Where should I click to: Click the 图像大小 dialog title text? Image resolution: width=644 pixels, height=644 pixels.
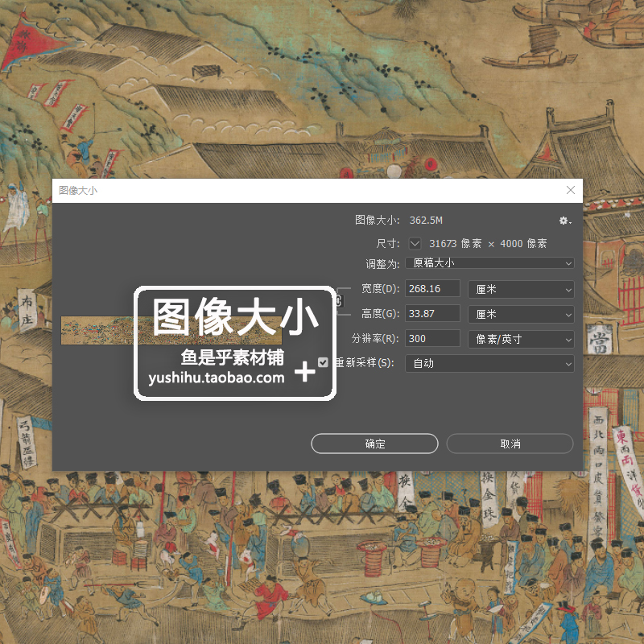(78, 190)
